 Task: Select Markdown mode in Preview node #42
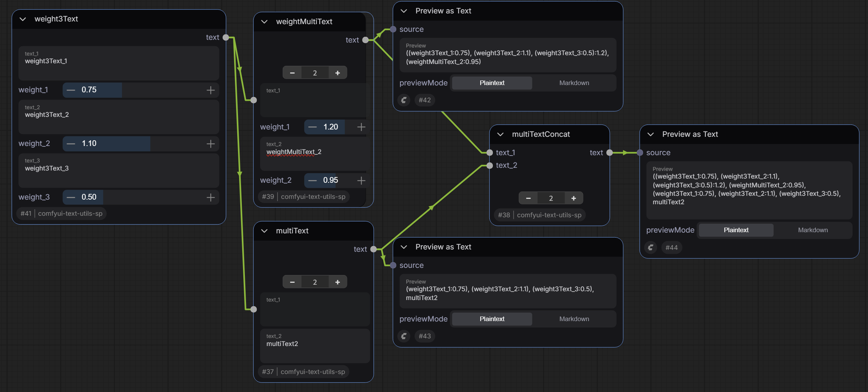click(x=574, y=83)
